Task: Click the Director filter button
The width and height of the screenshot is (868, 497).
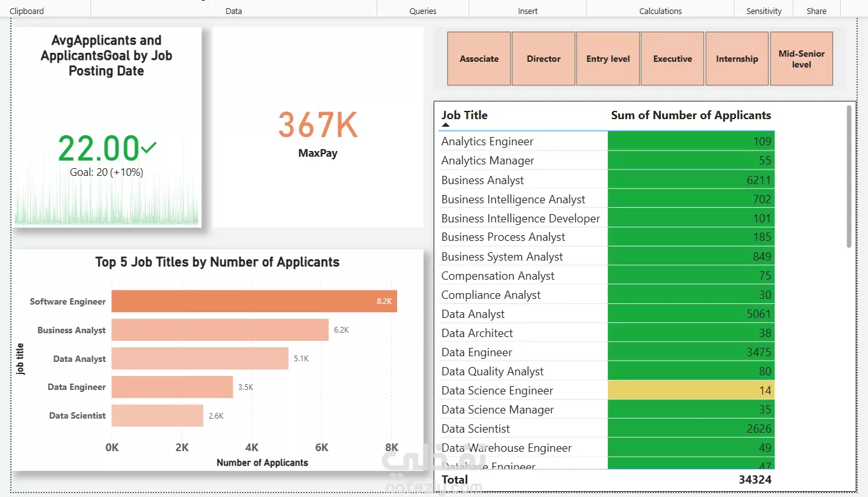Action: point(544,59)
